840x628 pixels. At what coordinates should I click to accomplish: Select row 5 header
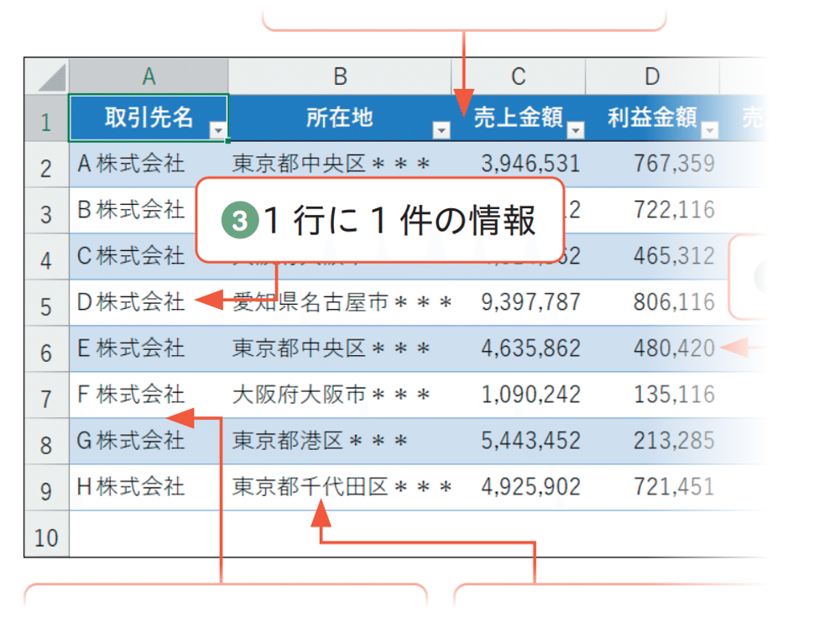(47, 303)
